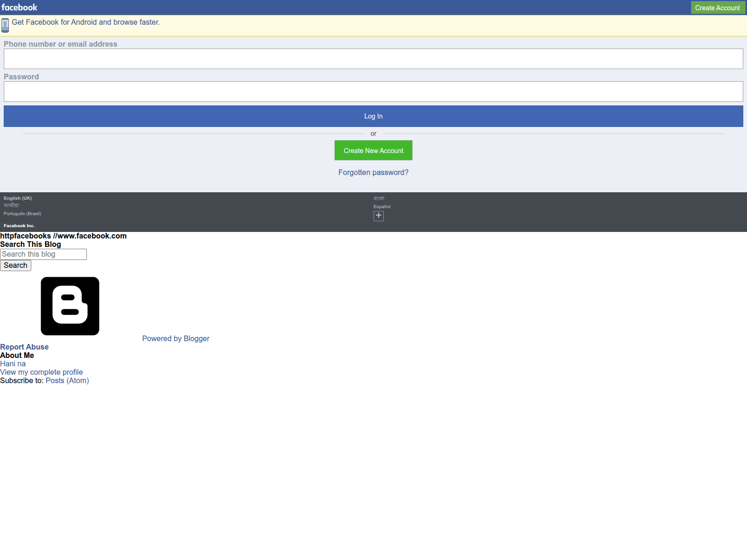Open the Blogger logo image
The width and height of the screenshot is (747, 560).
[70, 306]
